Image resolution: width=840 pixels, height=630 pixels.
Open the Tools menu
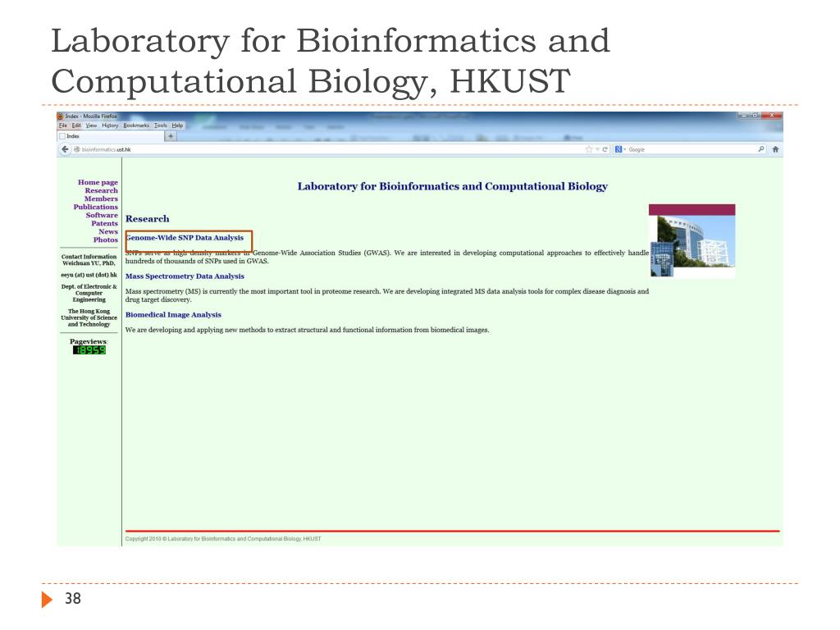click(161, 126)
